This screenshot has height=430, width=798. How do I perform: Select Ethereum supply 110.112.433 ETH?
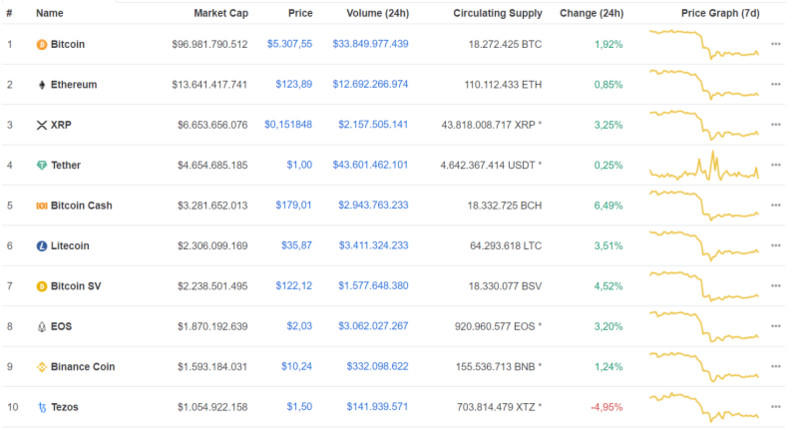(503, 84)
